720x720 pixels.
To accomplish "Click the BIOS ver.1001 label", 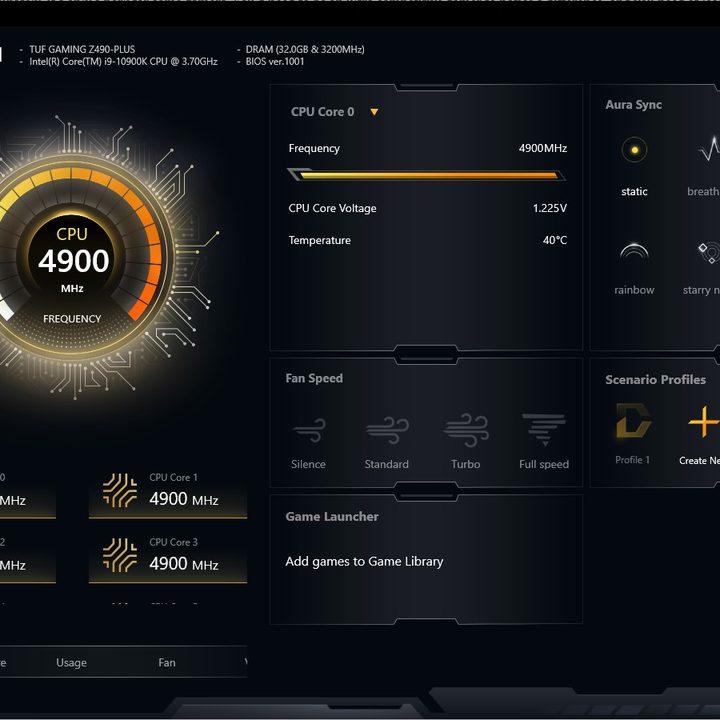I will coord(275,62).
